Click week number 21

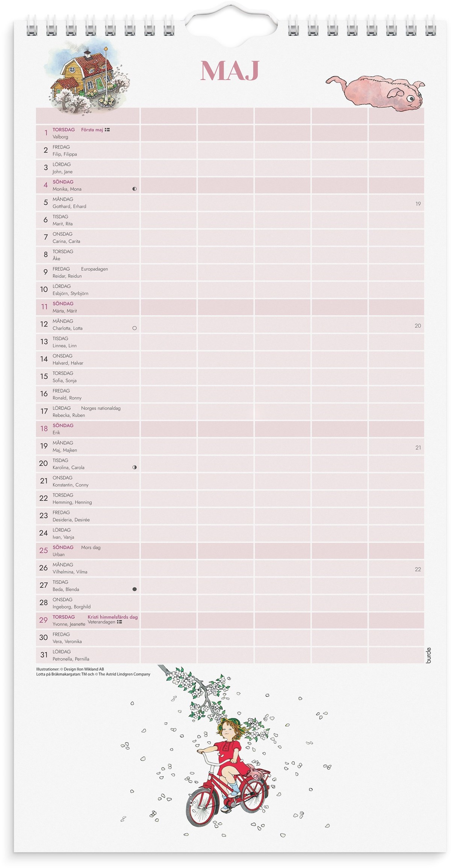pos(418,448)
